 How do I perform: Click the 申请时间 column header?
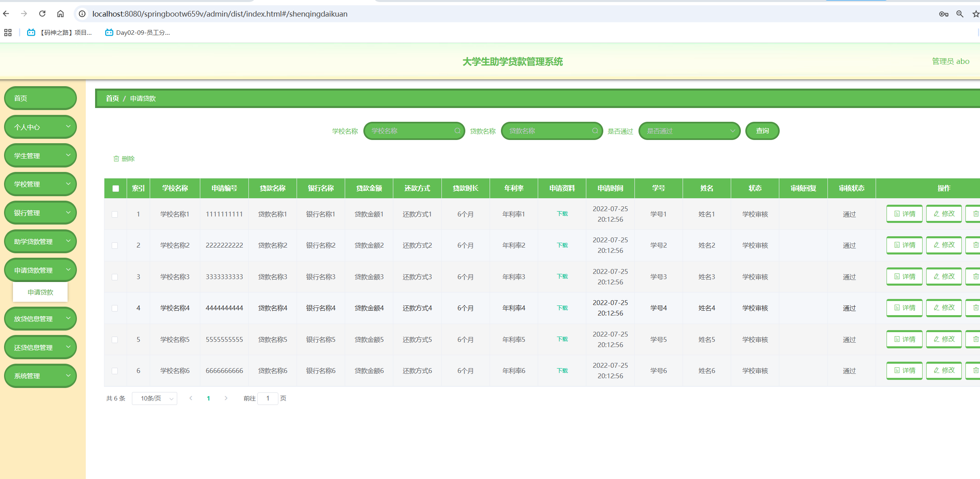coord(610,188)
